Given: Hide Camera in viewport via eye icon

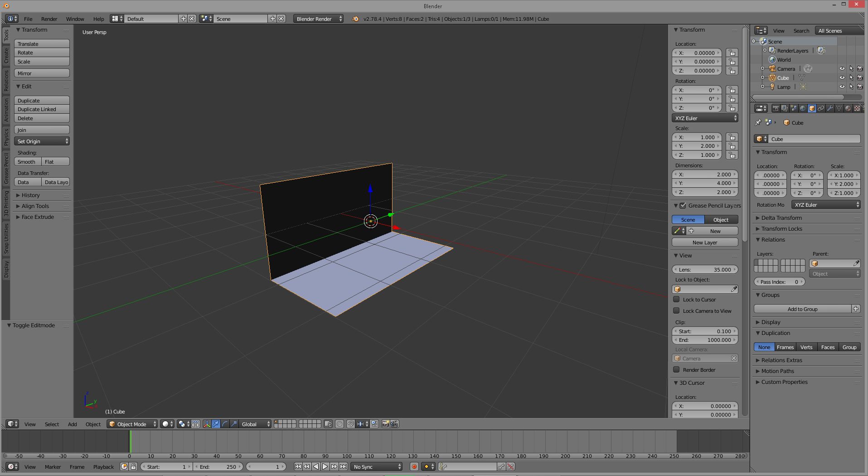Looking at the screenshot, I should tap(842, 69).
